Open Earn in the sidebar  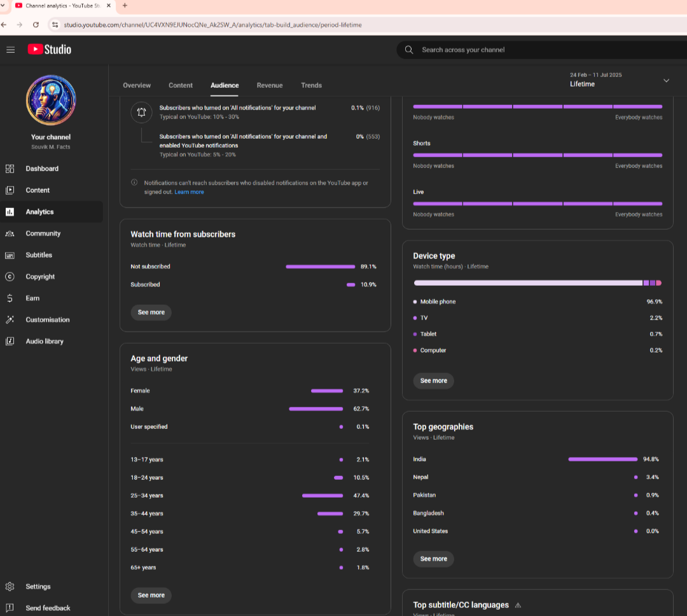[52, 298]
